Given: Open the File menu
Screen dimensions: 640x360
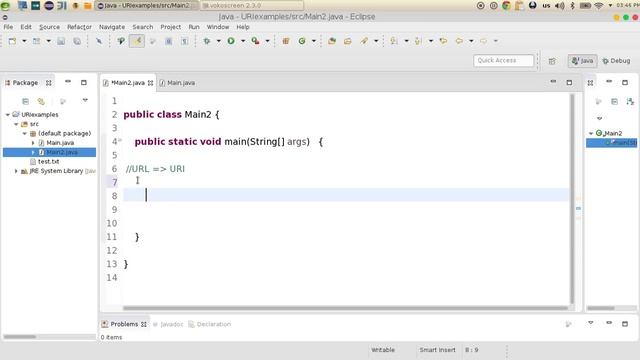Looking at the screenshot, I should [x=8, y=27].
